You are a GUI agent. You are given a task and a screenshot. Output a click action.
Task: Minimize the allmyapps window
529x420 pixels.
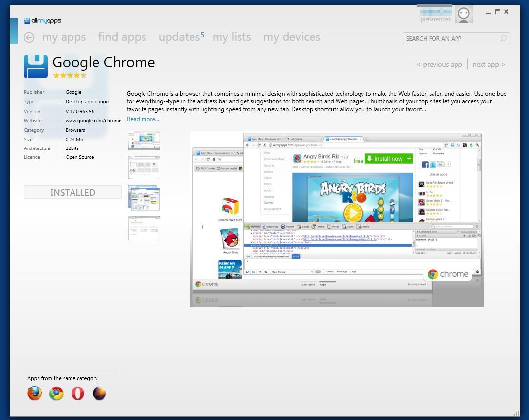click(x=488, y=12)
